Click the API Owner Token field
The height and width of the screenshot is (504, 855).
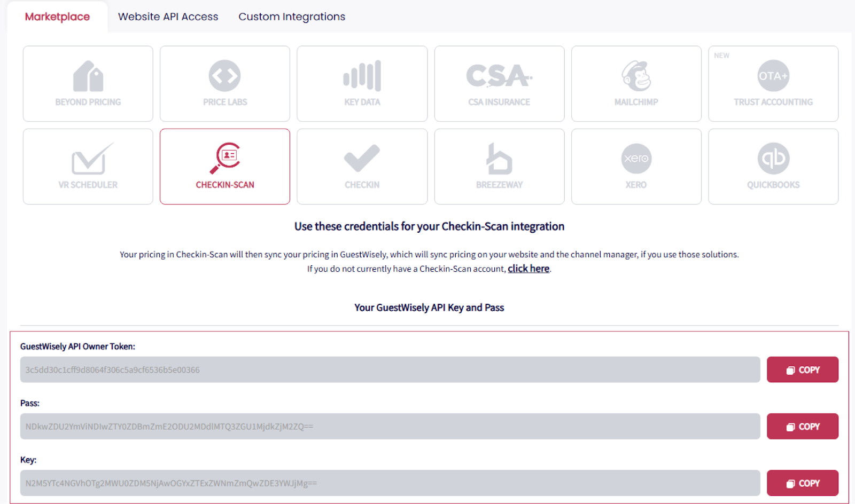tap(390, 369)
